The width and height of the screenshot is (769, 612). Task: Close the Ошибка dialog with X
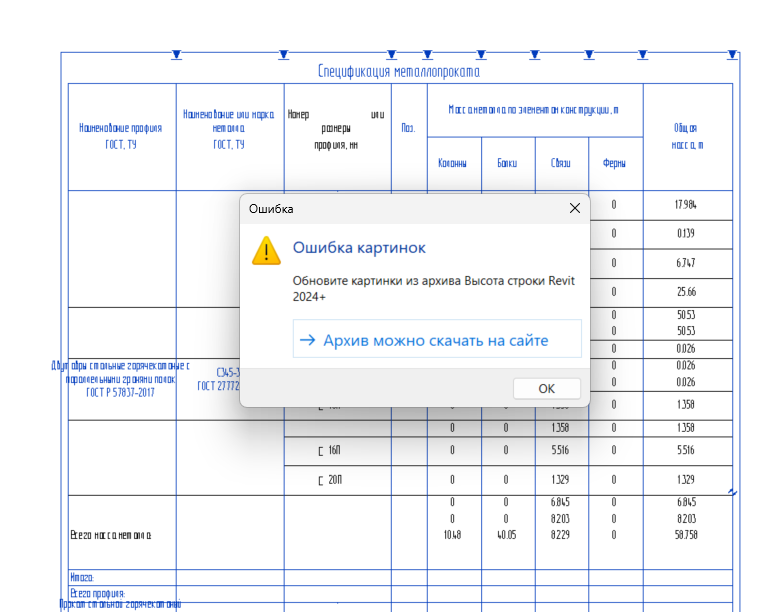coord(574,209)
